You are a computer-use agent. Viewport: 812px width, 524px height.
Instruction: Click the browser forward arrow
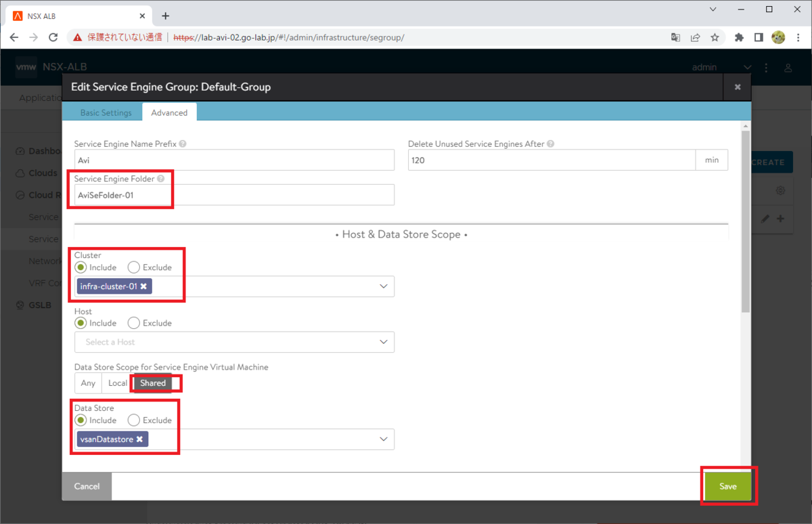pos(33,38)
